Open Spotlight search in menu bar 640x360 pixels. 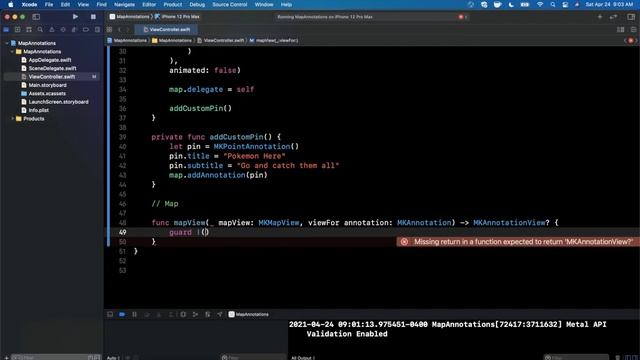coord(552,4)
